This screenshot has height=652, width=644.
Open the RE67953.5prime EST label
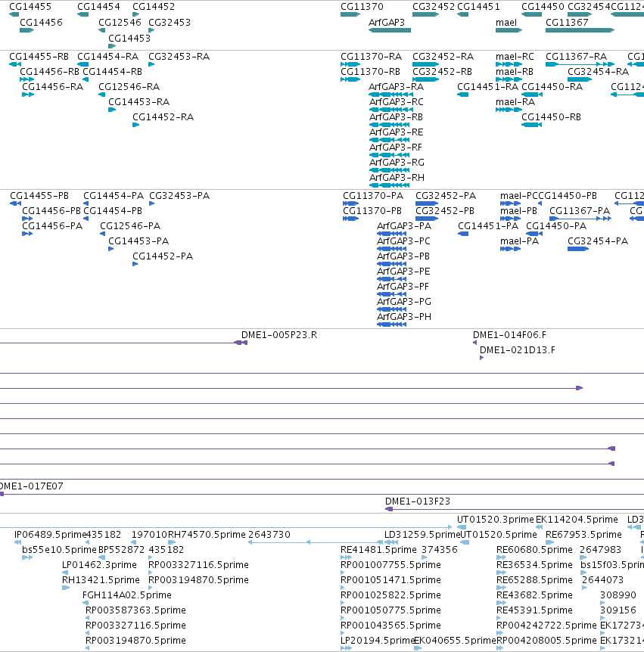click(583, 534)
